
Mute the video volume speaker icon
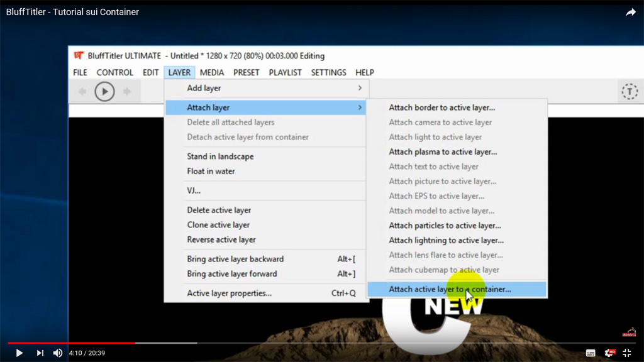58,353
